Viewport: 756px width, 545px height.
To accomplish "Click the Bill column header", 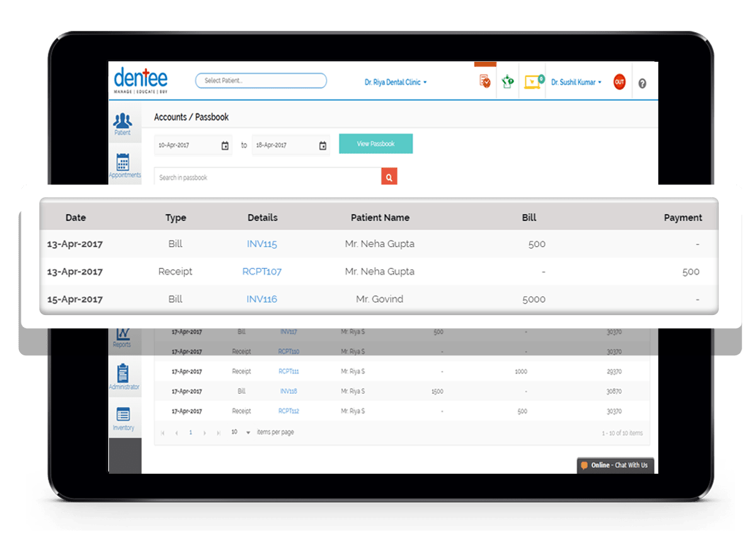I will [529, 217].
